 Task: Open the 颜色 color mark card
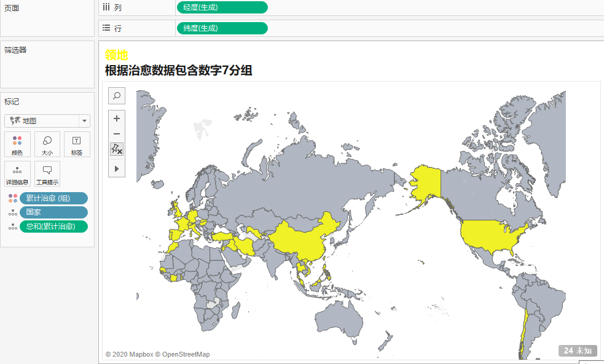[x=17, y=144]
